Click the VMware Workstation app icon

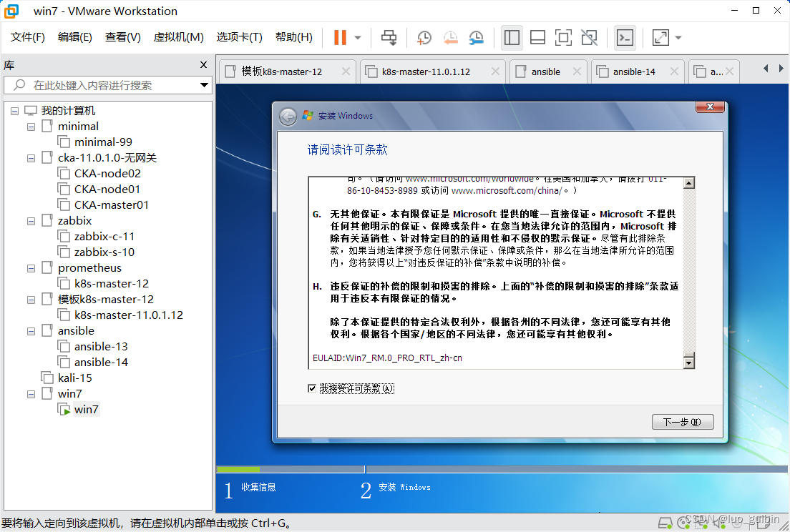11,11
